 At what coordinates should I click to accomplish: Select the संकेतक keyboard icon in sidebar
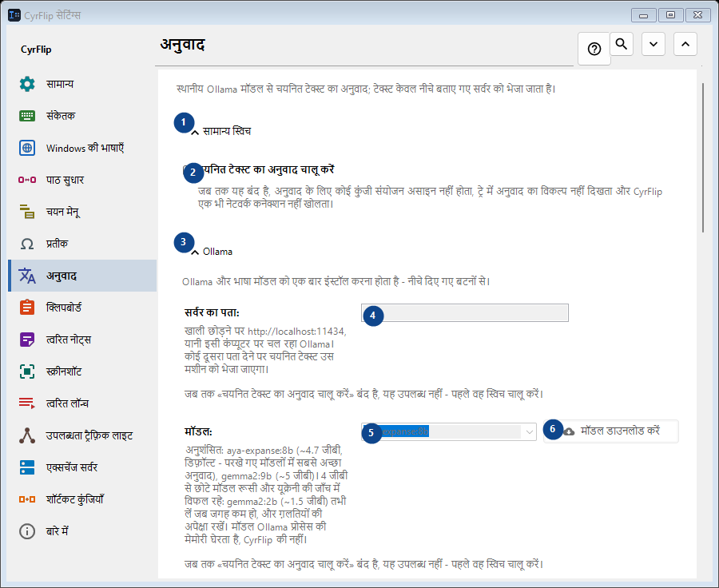(x=27, y=116)
